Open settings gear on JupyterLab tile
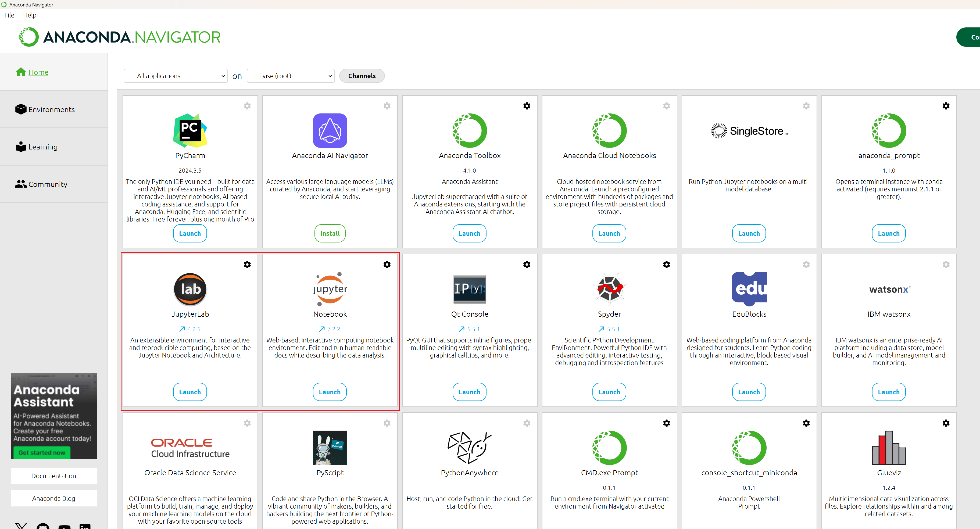Screen dimensions: 980x529 pos(247,264)
